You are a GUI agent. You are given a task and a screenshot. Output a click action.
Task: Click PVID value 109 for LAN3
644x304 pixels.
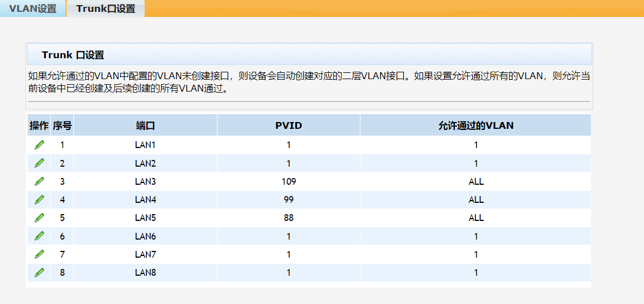point(289,181)
